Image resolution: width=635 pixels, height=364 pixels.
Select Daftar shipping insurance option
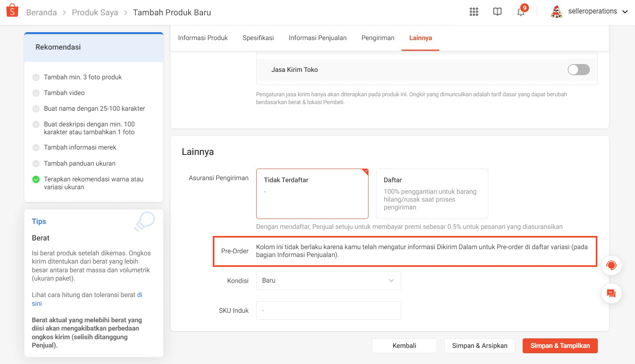pyautogui.click(x=432, y=193)
